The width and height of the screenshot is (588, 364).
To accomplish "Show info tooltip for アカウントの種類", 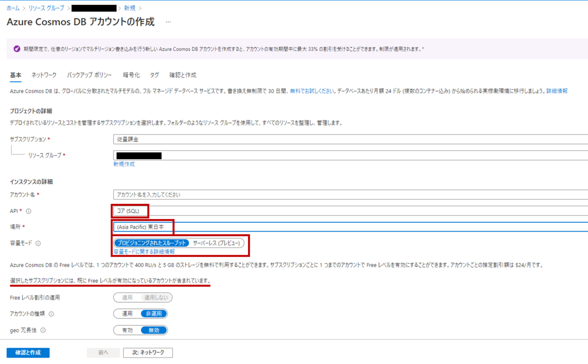I will [x=51, y=314].
